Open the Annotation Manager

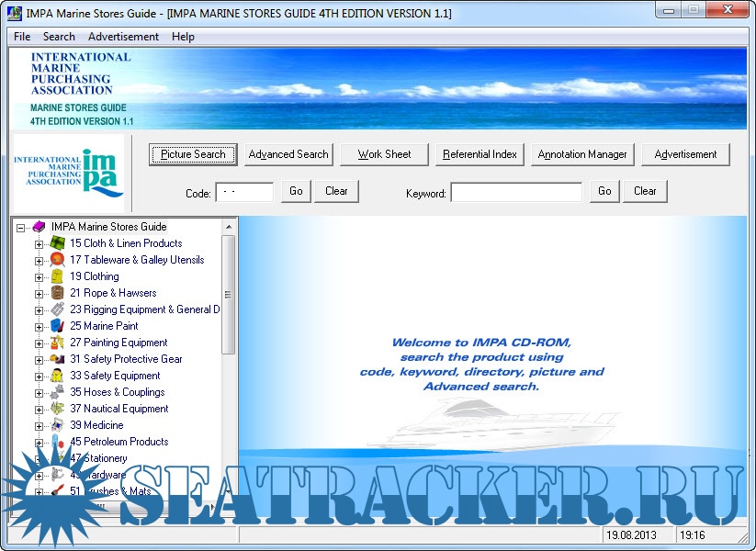[582, 154]
